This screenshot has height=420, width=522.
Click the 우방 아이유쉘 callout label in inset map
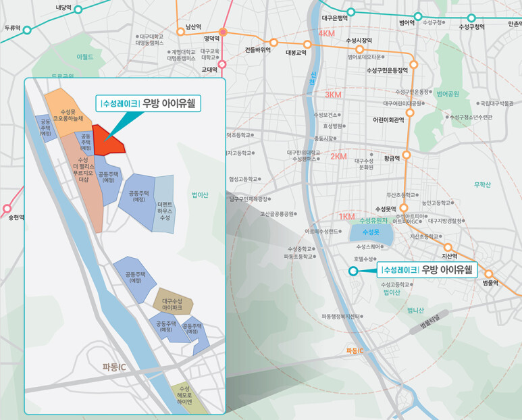tap(148, 103)
